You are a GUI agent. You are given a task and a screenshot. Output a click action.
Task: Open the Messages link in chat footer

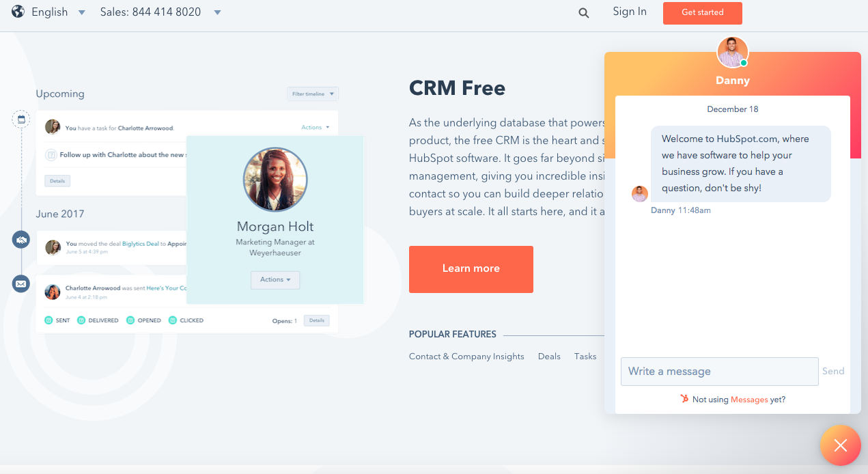click(749, 400)
